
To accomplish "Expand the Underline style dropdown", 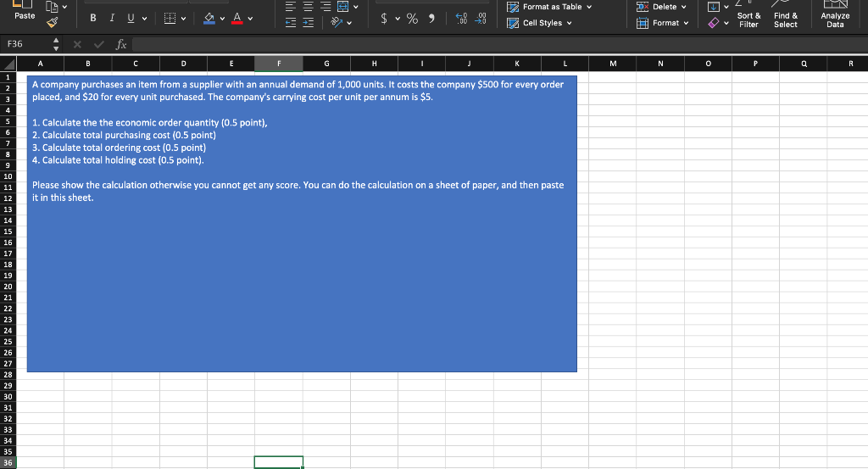I will (144, 19).
